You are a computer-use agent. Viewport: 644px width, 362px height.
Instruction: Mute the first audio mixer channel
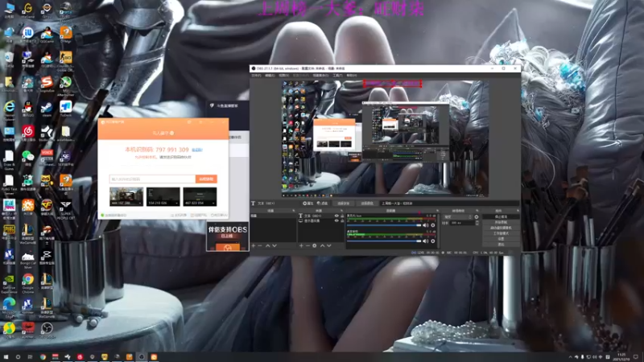426,225
